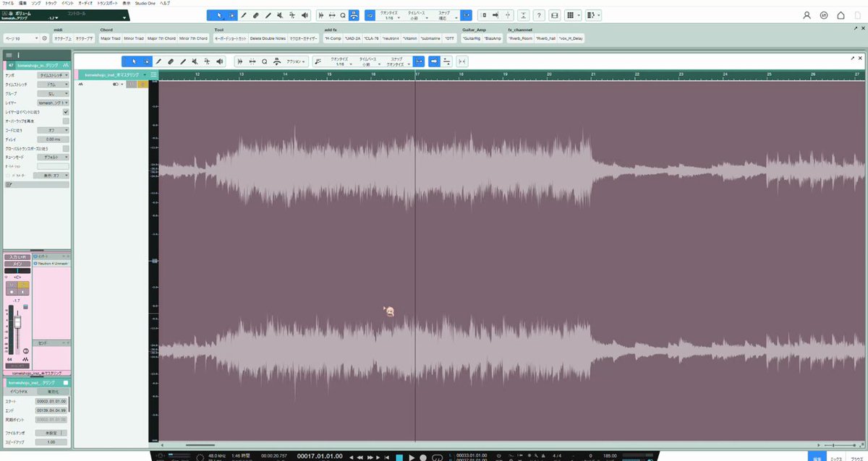
Task: Toggle the checkbox next to event name field
Action: click(66, 382)
